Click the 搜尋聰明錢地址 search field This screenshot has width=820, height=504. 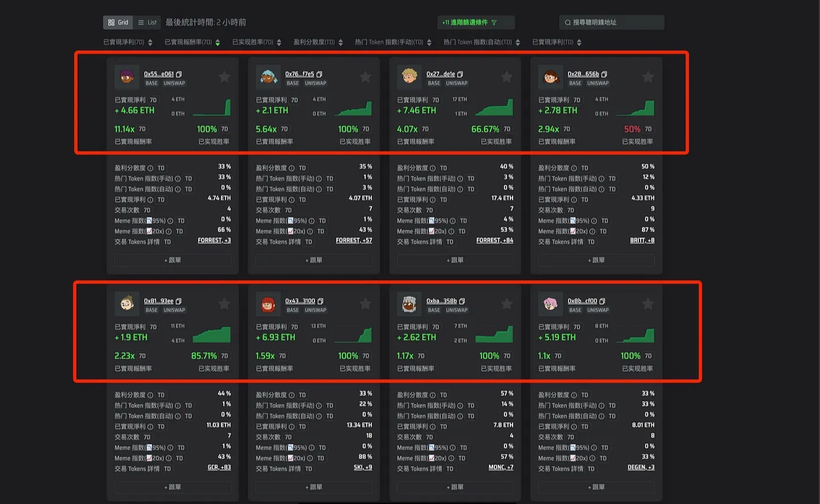611,22
